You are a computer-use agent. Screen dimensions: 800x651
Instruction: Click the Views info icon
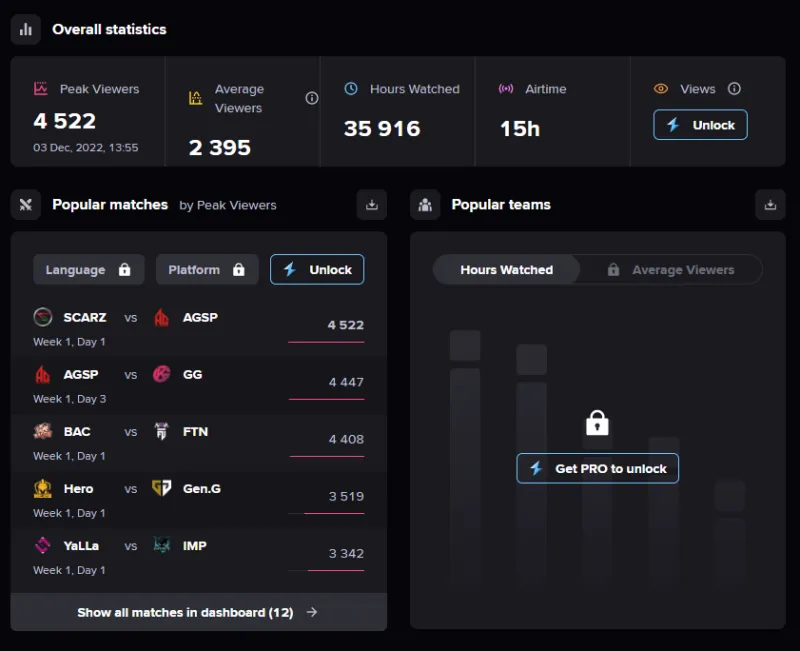[734, 89]
